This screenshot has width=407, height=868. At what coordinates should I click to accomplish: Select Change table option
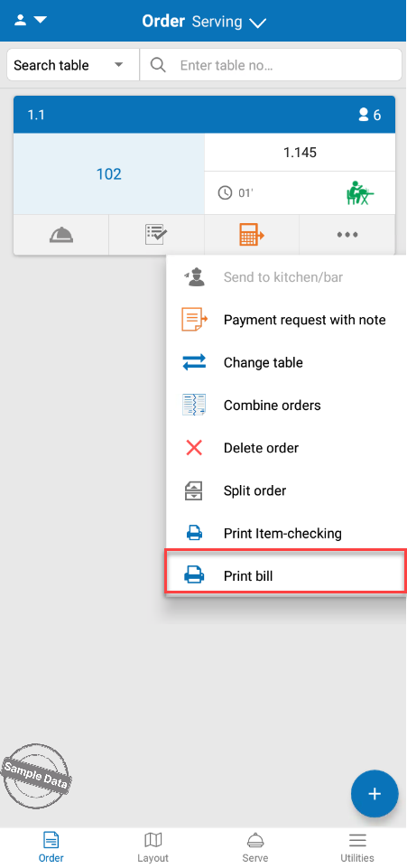[x=286, y=362]
